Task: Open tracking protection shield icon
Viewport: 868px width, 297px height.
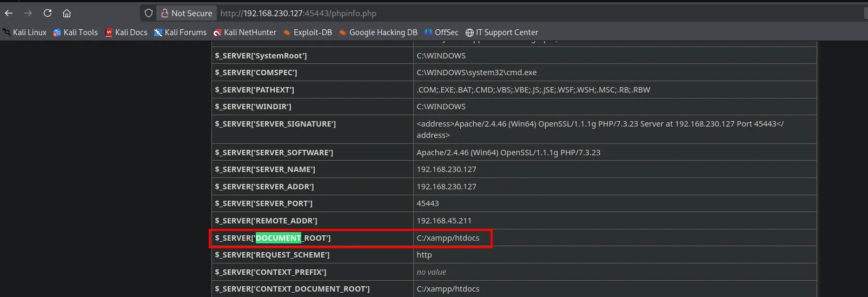Action: click(x=149, y=13)
